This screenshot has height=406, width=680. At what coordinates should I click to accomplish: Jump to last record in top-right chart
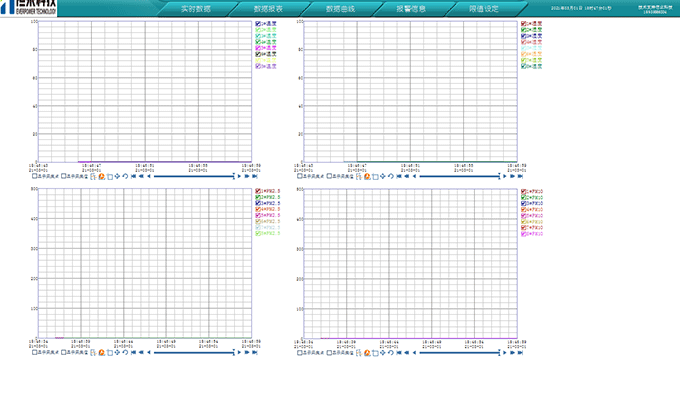(520, 176)
